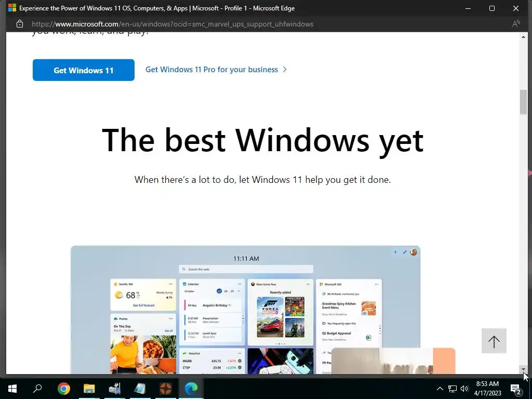Switch to Microsoft Edge taskbar icon
Image resolution: width=532 pixels, height=399 pixels.
(x=191, y=389)
